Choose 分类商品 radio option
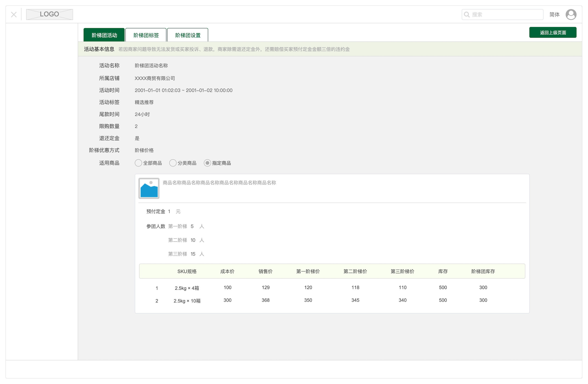Screen dimensions: 588x384 (183, 163)
